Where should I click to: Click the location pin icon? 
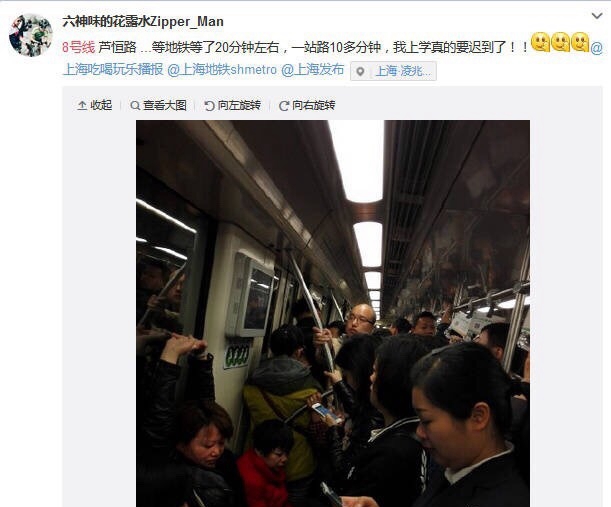(x=361, y=71)
